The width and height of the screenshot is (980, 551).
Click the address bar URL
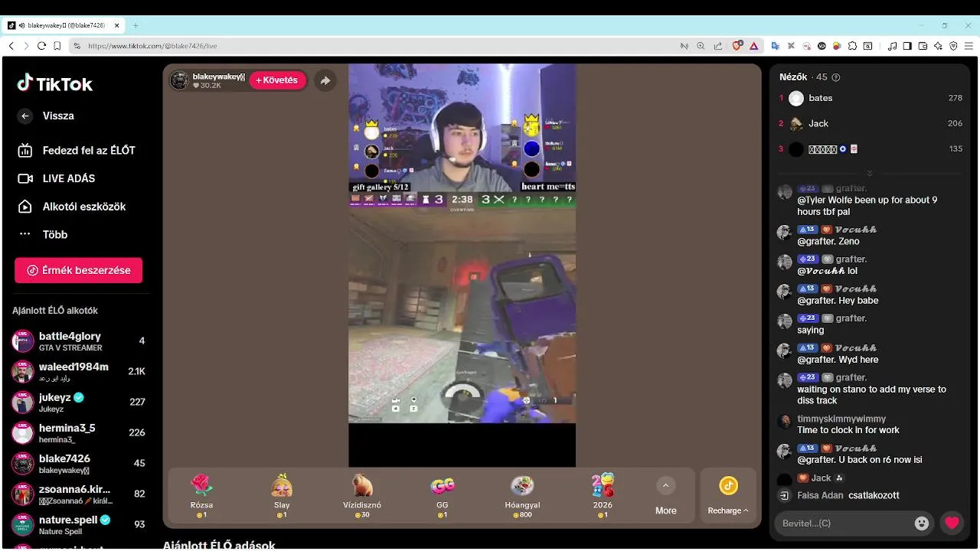[152, 46]
